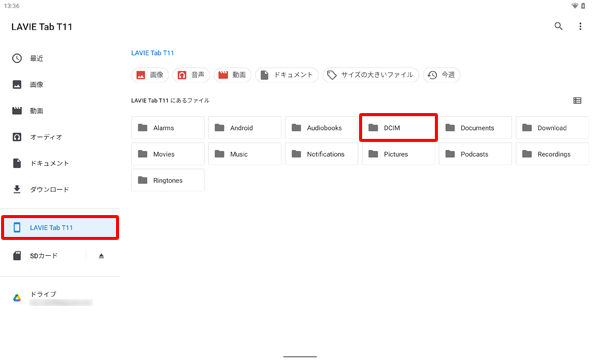Viewport: 600px width, 360px height.
Task: Select SDカード storage in sidebar
Action: pos(43,256)
